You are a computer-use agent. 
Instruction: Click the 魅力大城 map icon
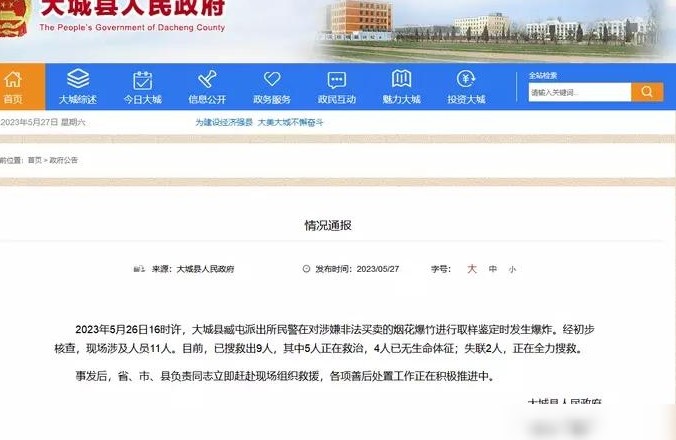tap(401, 79)
